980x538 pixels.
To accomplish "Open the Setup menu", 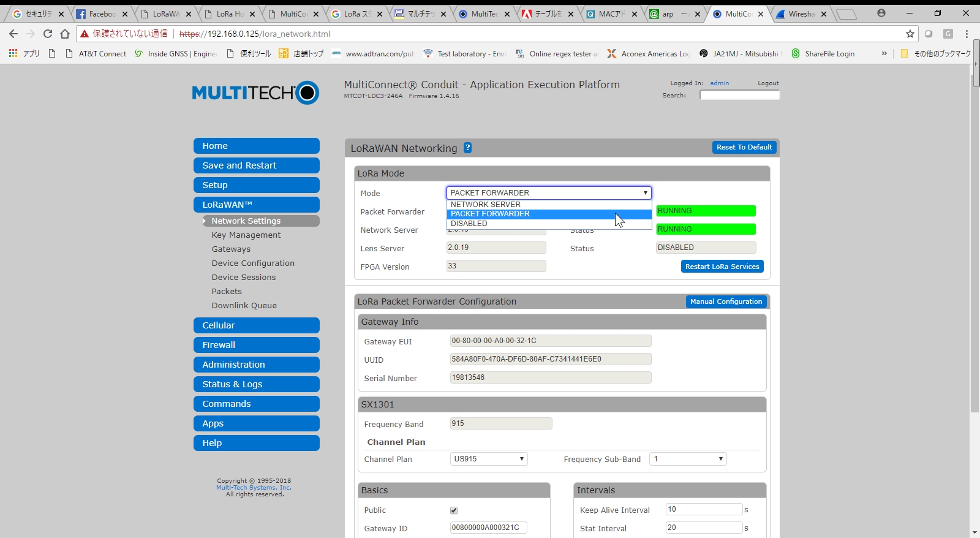I will coord(257,185).
